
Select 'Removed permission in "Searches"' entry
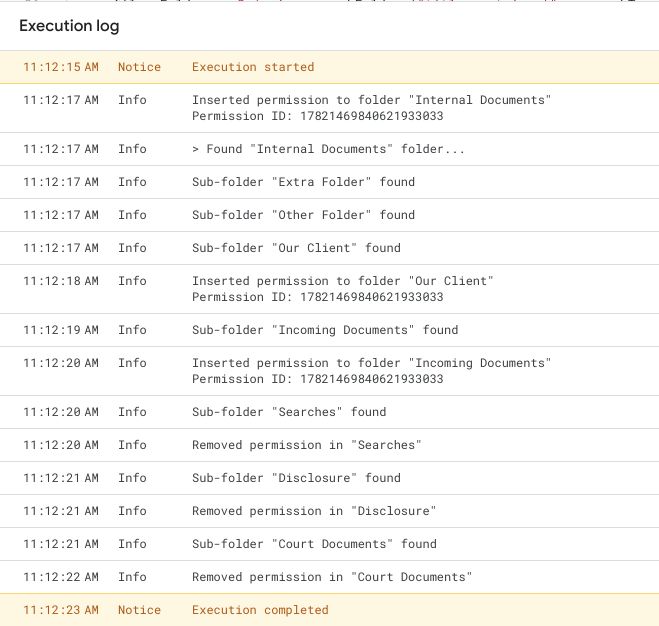[307, 445]
